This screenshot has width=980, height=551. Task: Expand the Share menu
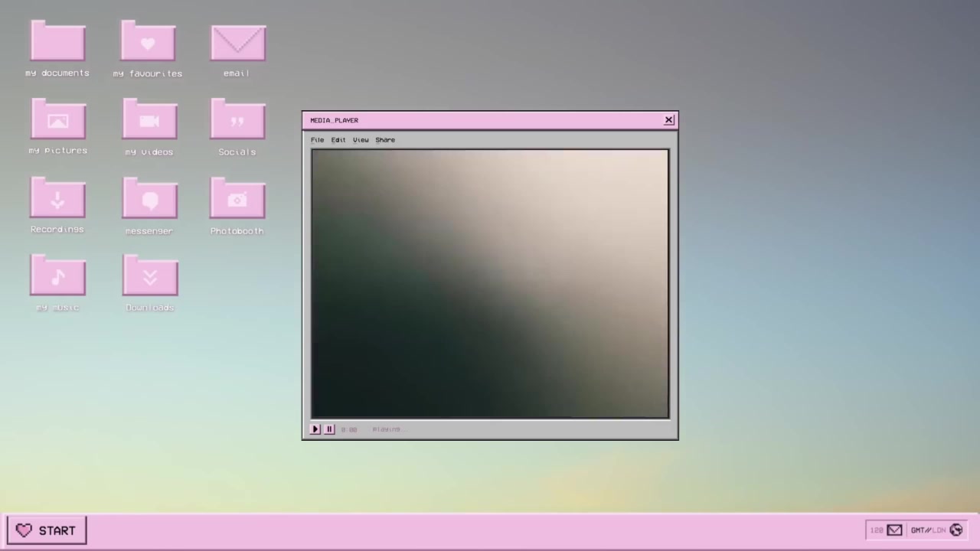click(x=385, y=140)
